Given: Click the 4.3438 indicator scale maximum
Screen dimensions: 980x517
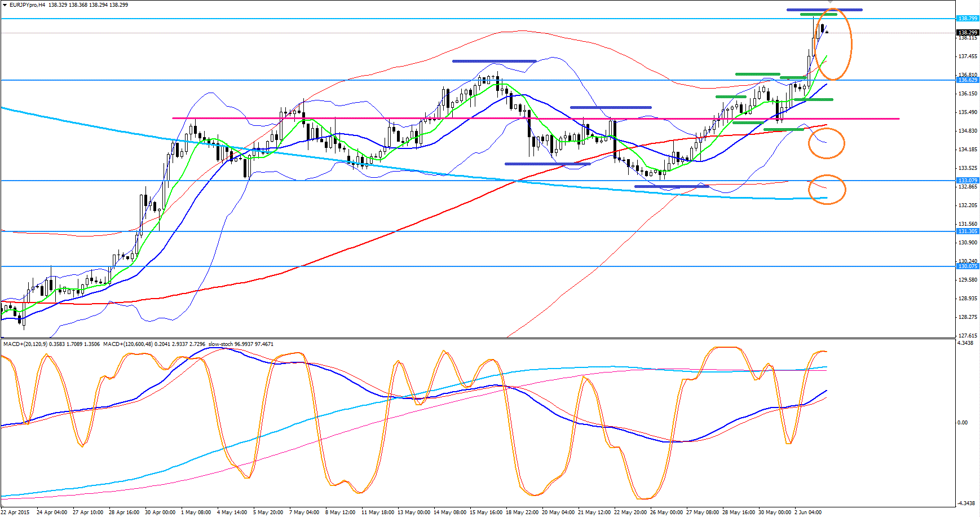Looking at the screenshot, I should pyautogui.click(x=966, y=343).
